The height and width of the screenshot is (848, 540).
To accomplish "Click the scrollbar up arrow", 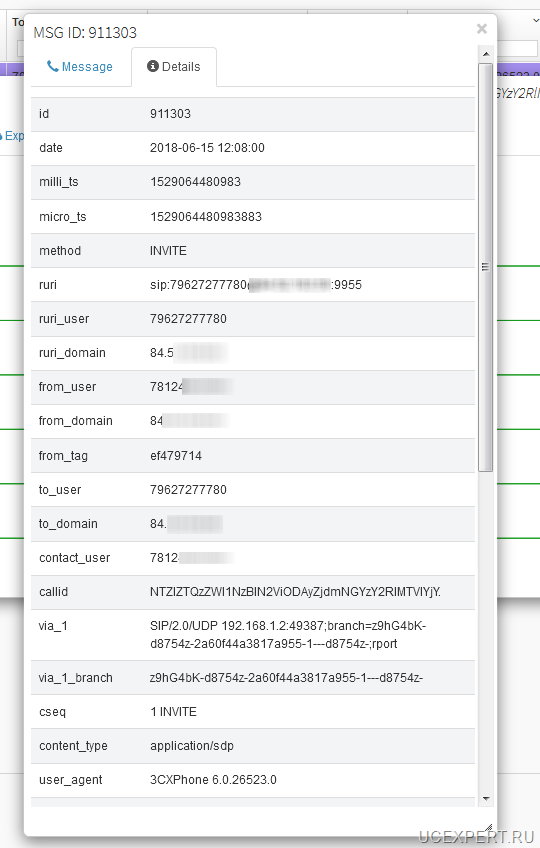I will coord(485,54).
